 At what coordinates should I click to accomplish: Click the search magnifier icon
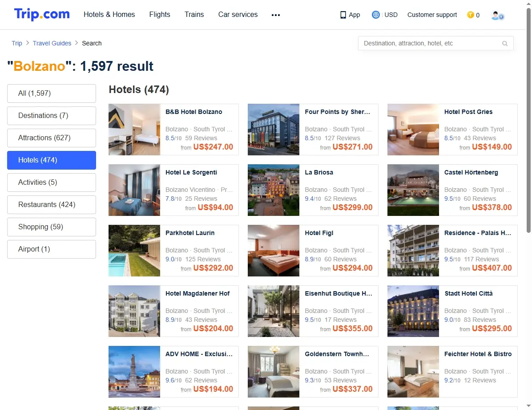click(x=505, y=44)
